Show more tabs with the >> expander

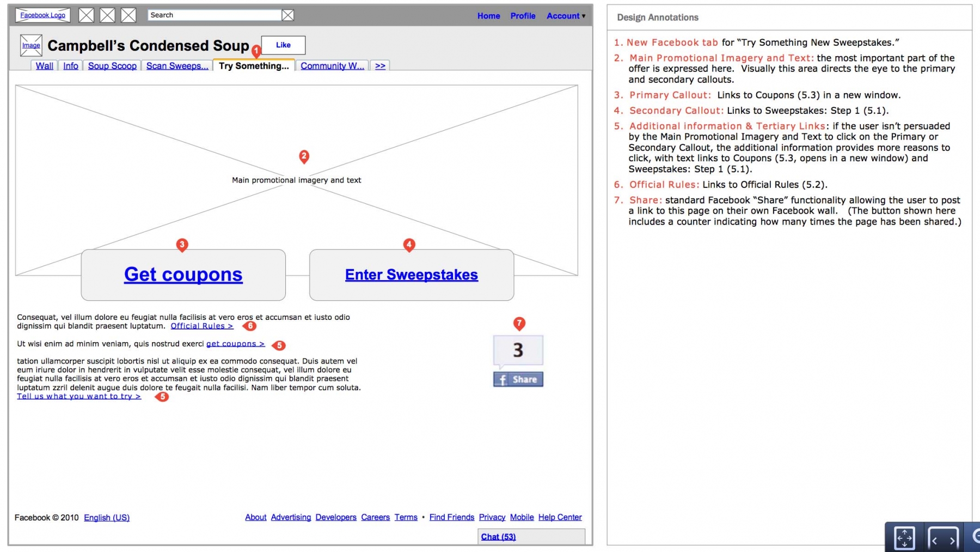click(x=380, y=66)
